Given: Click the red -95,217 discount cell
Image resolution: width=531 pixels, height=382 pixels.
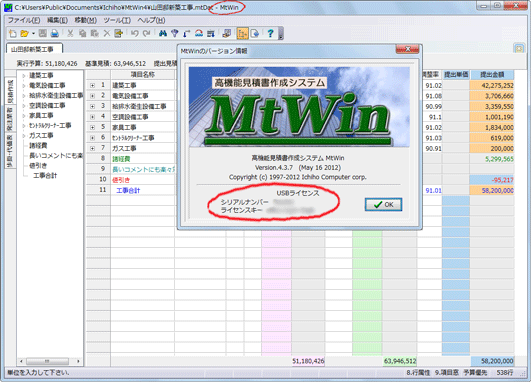Looking at the screenshot, I should pyautogui.click(x=492, y=180).
